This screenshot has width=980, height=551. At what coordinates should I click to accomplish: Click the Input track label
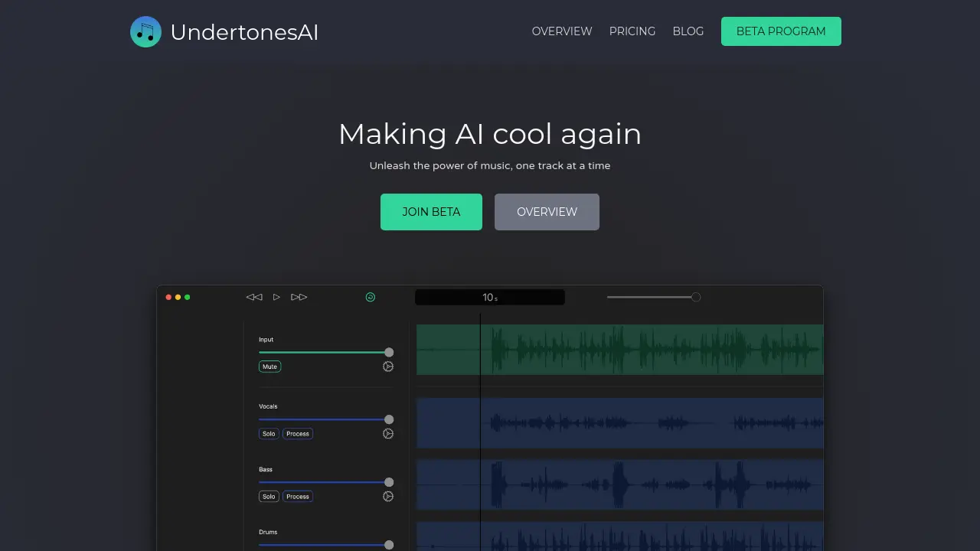(x=266, y=340)
